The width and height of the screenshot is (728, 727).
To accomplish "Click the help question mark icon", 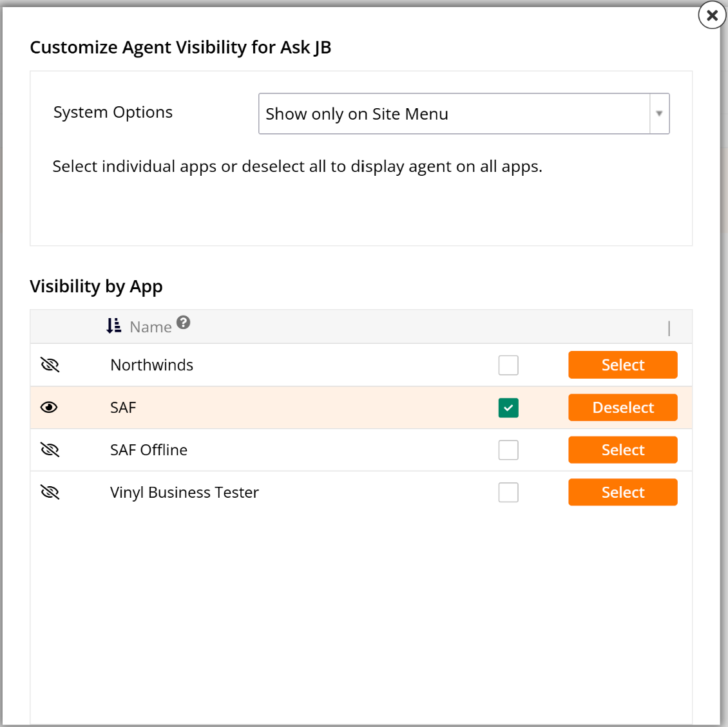I will click(x=184, y=322).
